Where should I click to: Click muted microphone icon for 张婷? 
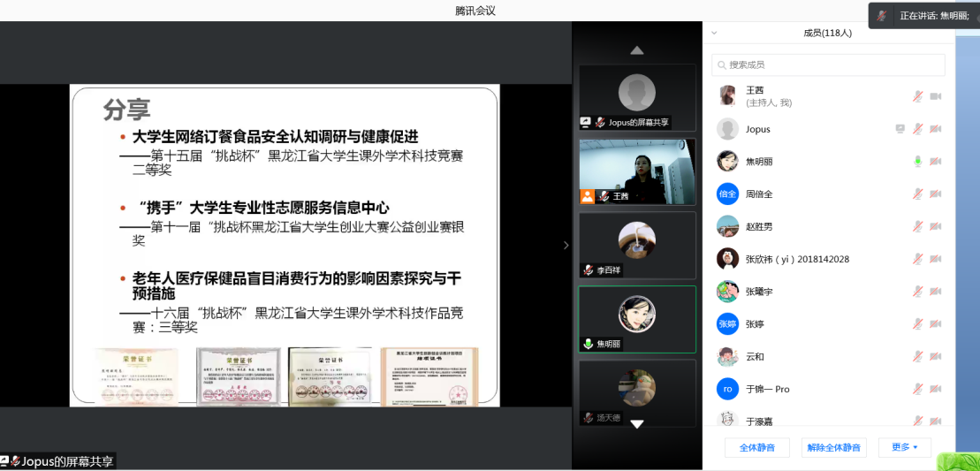click(917, 324)
